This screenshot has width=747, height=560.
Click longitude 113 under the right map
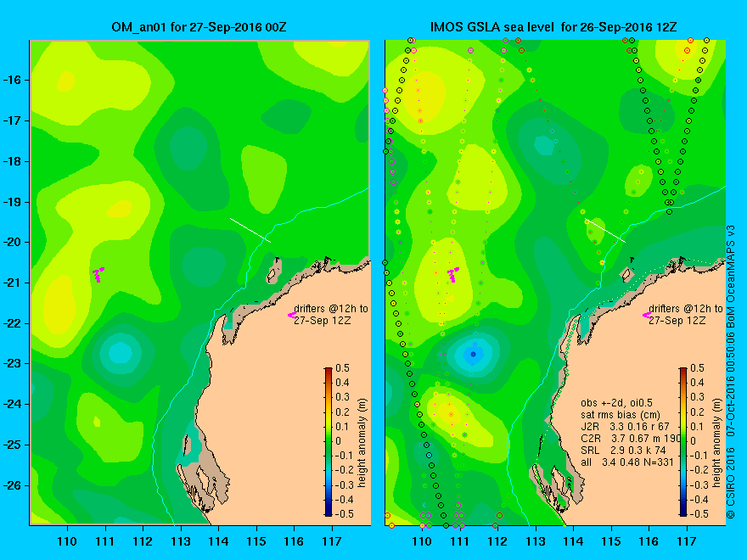pos(535,541)
